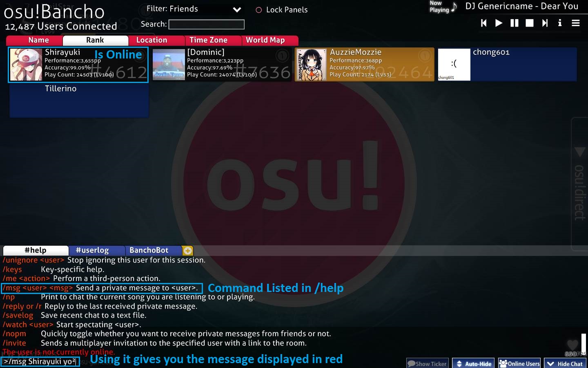This screenshot has width=588, height=368.
Task: Click the /invite command in chat
Action: (14, 343)
